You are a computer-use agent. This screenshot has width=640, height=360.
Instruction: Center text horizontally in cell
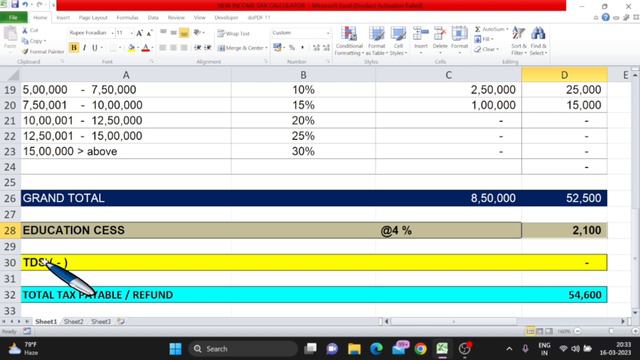173,48
